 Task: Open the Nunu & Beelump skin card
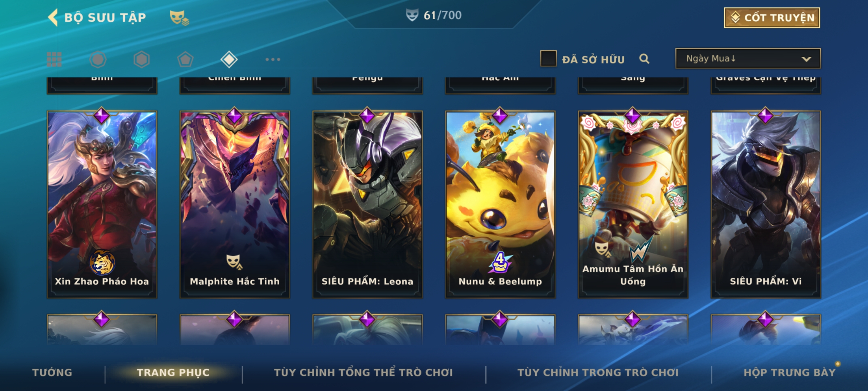pos(500,205)
